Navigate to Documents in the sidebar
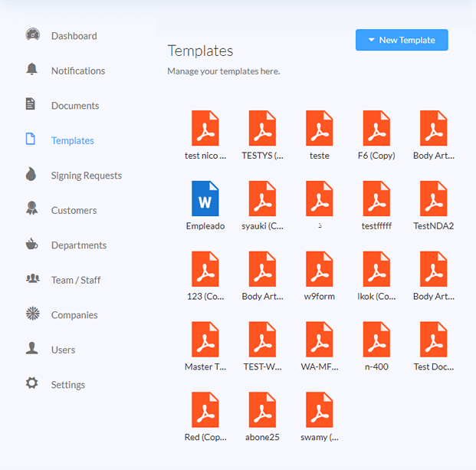Viewport: 476px width, 470px height. (75, 106)
